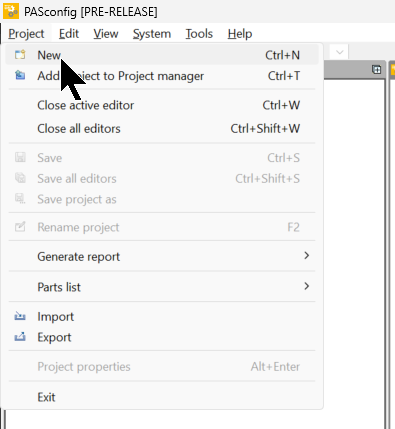
Task: Click the Export icon in menu
Action: tap(20, 337)
